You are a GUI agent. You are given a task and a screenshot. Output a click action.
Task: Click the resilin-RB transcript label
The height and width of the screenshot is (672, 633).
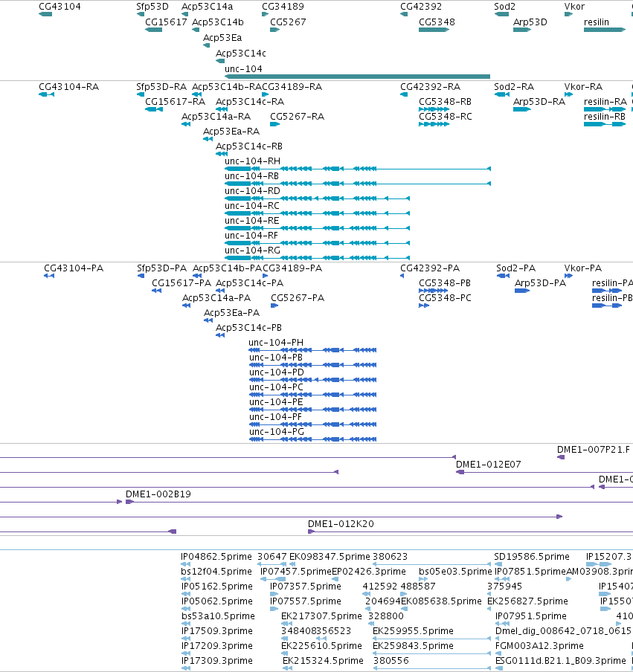click(605, 117)
